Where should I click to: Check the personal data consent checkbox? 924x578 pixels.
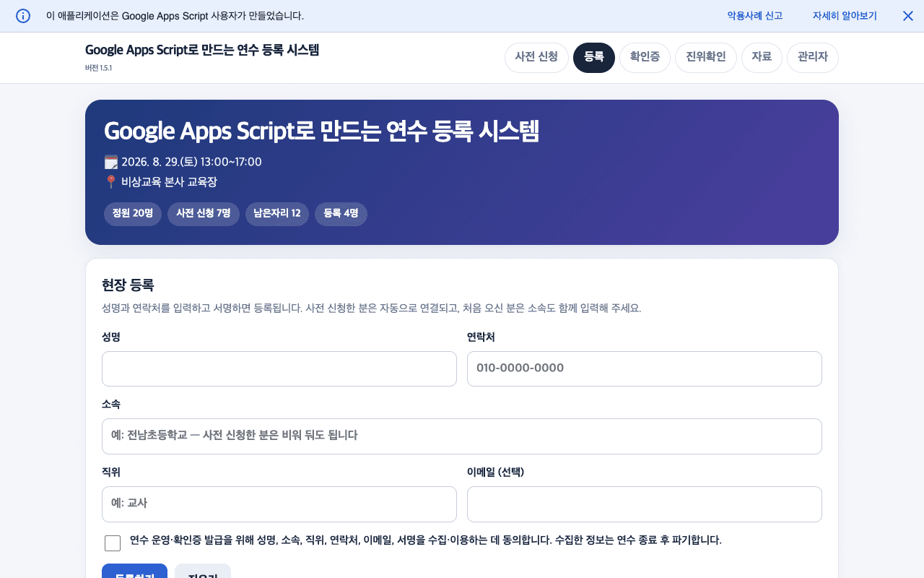(113, 543)
